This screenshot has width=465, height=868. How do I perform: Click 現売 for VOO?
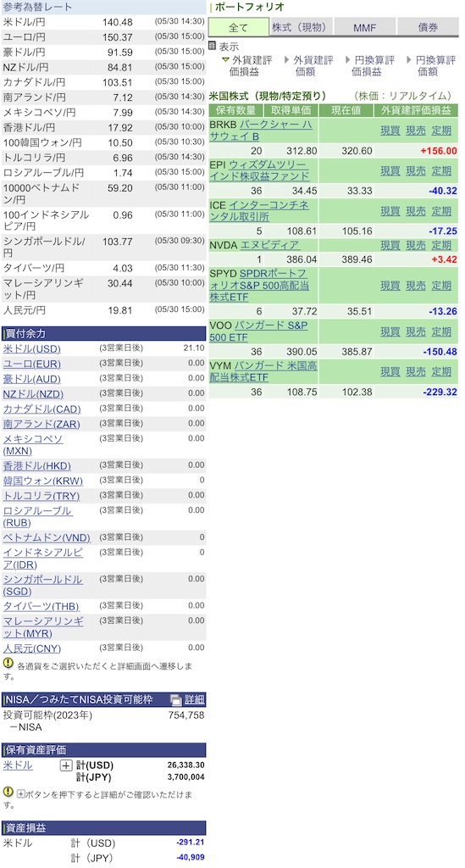[x=416, y=331]
